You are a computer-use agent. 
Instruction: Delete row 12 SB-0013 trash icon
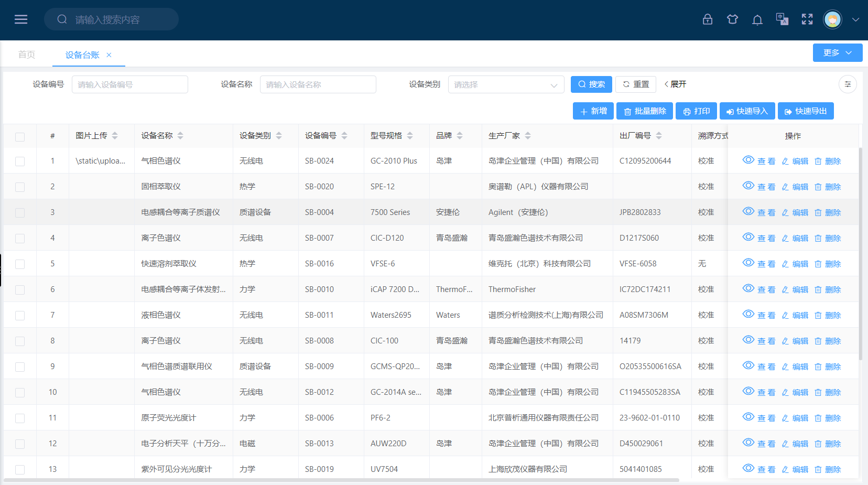coord(818,444)
